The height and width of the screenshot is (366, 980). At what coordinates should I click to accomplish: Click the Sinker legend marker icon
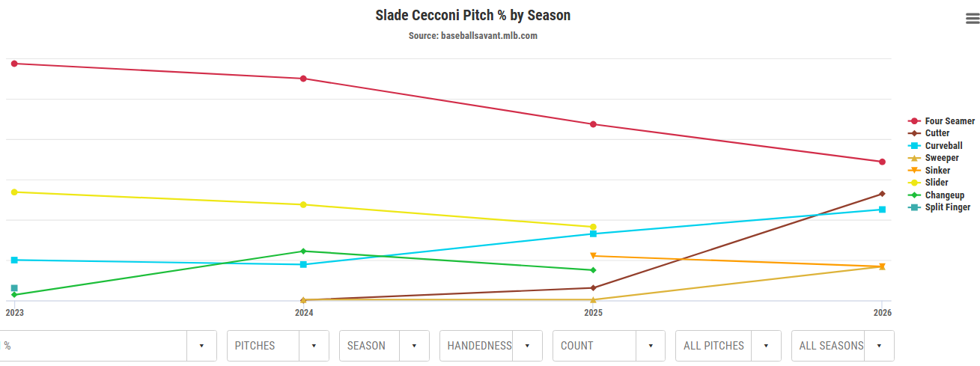tap(913, 171)
